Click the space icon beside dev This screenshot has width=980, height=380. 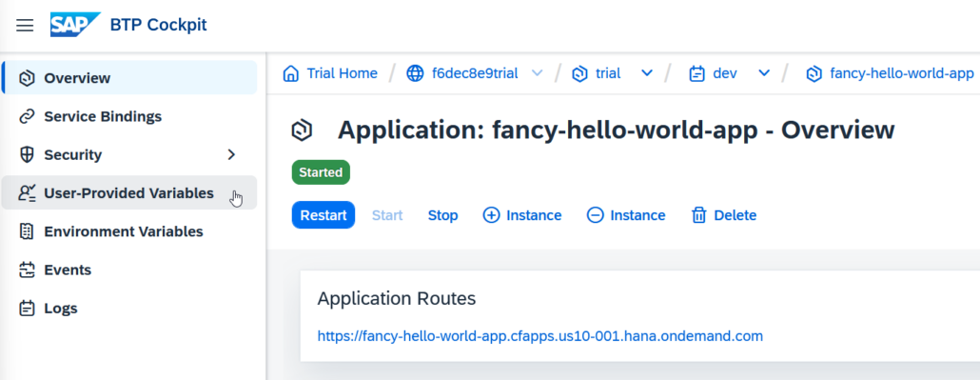pos(696,74)
